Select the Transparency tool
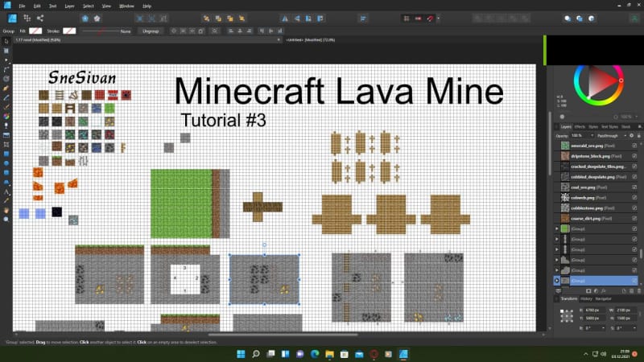 pyautogui.click(x=6, y=125)
